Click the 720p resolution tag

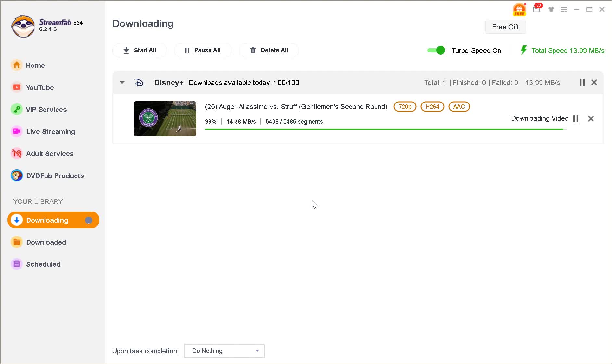[405, 107]
